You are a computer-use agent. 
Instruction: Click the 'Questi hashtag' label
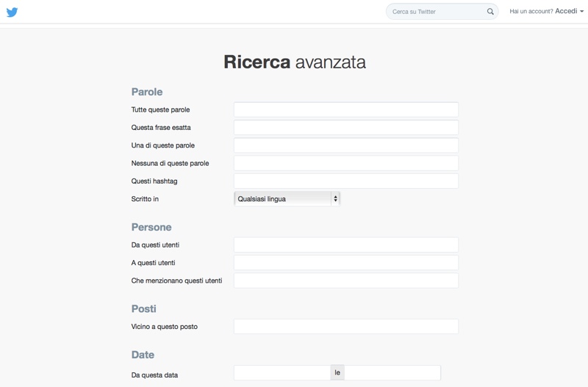154,181
